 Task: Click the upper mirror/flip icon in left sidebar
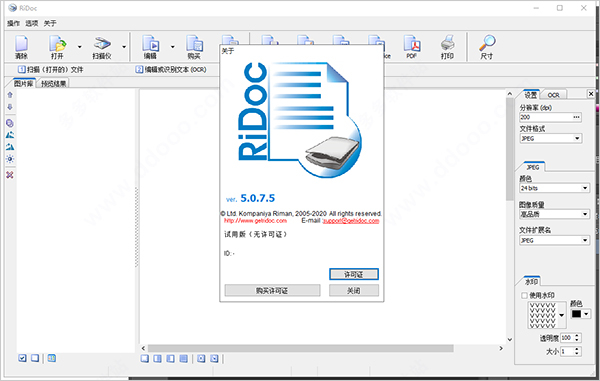pyautogui.click(x=10, y=135)
